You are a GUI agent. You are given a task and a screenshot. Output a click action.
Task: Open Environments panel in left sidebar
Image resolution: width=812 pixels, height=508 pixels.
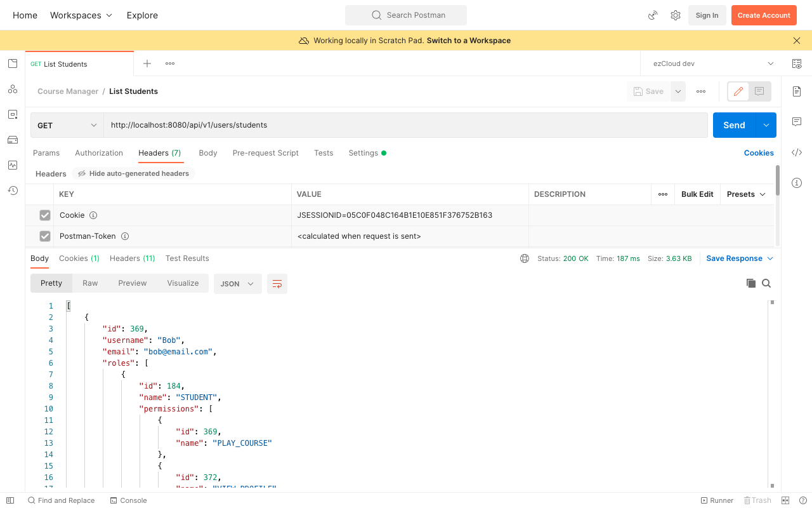point(13,114)
